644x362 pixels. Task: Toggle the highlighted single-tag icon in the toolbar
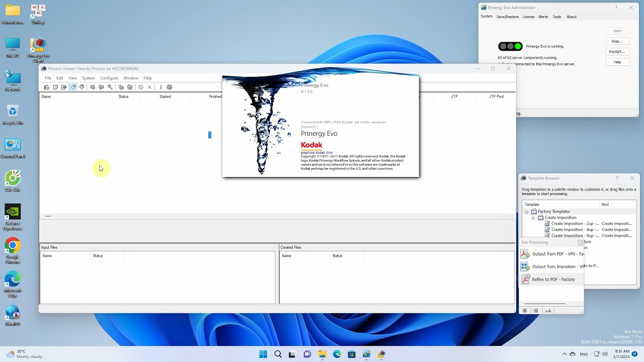(x=73, y=87)
